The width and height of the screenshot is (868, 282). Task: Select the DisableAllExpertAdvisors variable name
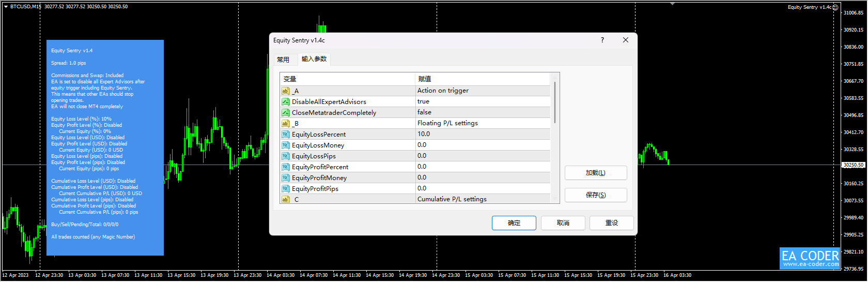tap(329, 102)
